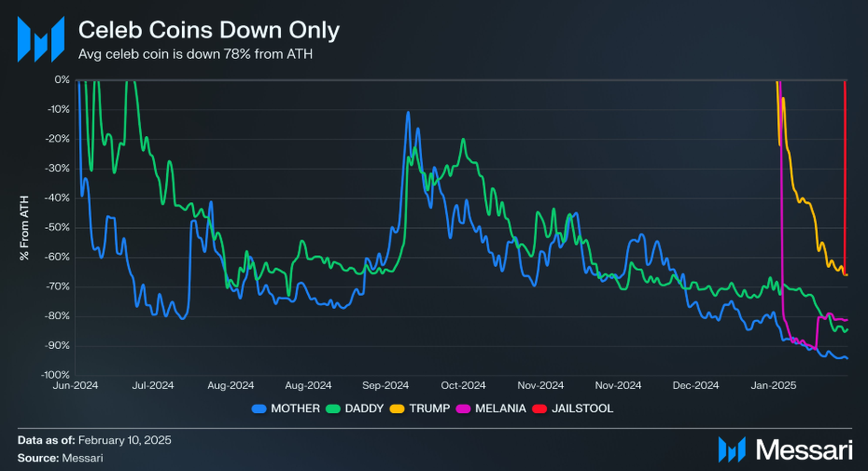Click the Dec-2024 x-axis tick label
The height and width of the screenshot is (471, 868).
(695, 384)
